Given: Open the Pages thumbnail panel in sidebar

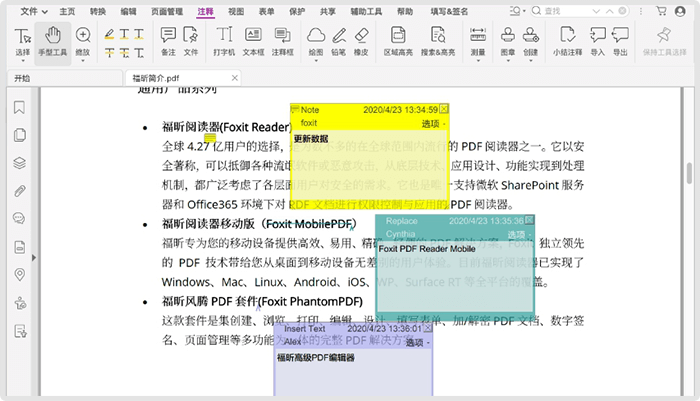Looking at the screenshot, I should coord(19,135).
